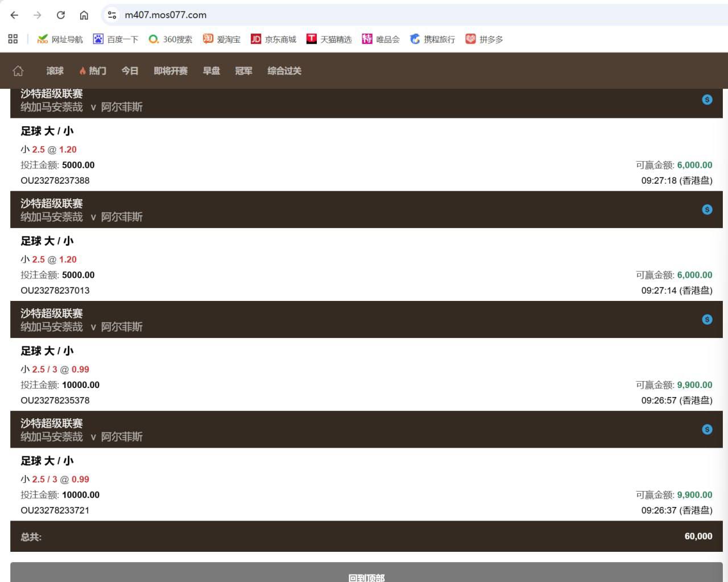
Task: Switch to the 热门 tab
Action: 93,71
